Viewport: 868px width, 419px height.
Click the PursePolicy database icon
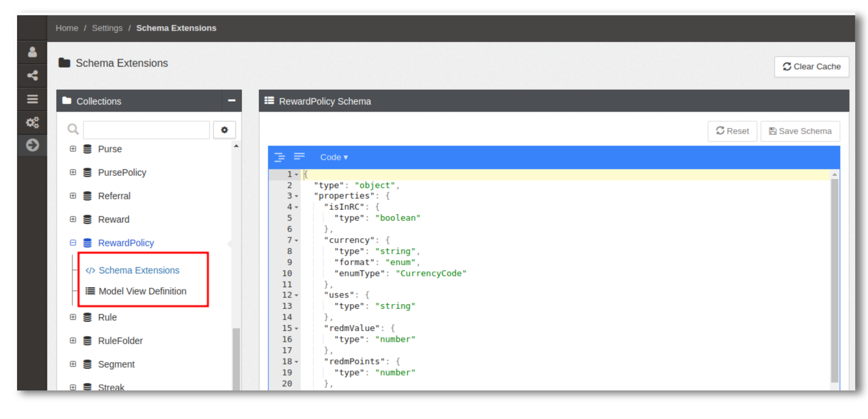pyautogui.click(x=87, y=172)
